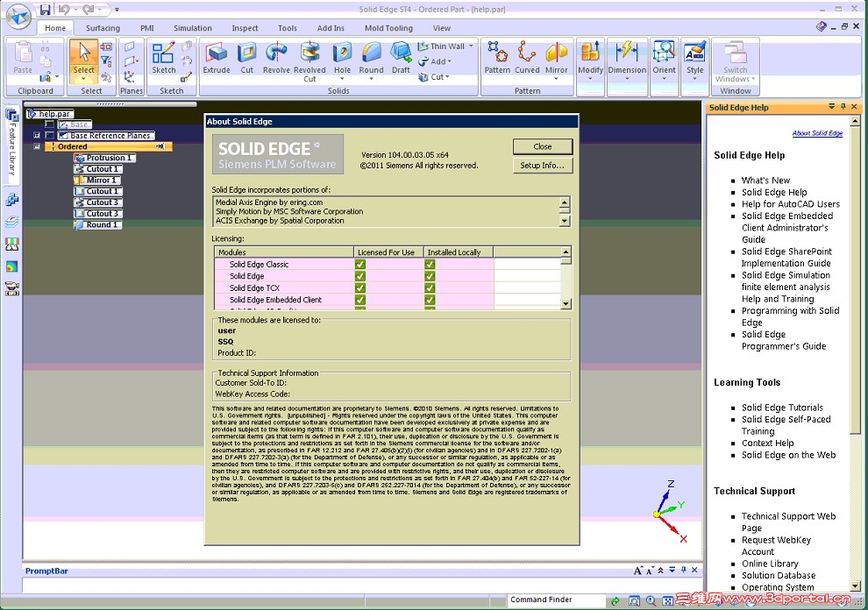The image size is (868, 610).
Task: Click scroll down arrow in incorporated portions list
Action: 564,221
